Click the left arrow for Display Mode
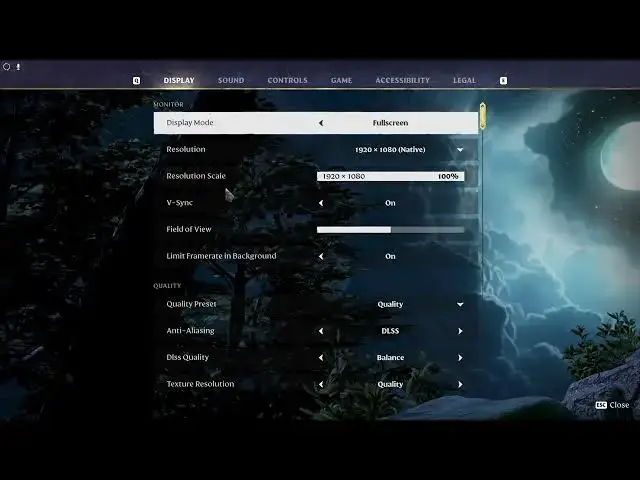The width and height of the screenshot is (640, 480). pyautogui.click(x=321, y=123)
